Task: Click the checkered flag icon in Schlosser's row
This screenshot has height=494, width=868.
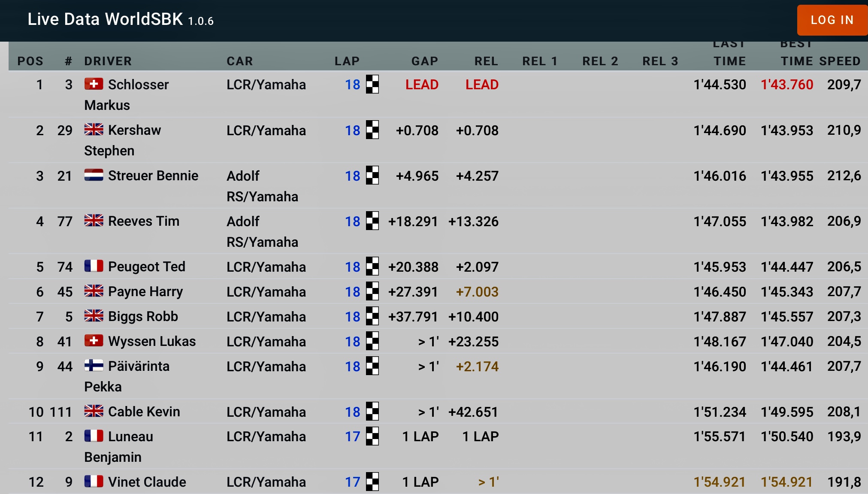Action: pos(372,84)
